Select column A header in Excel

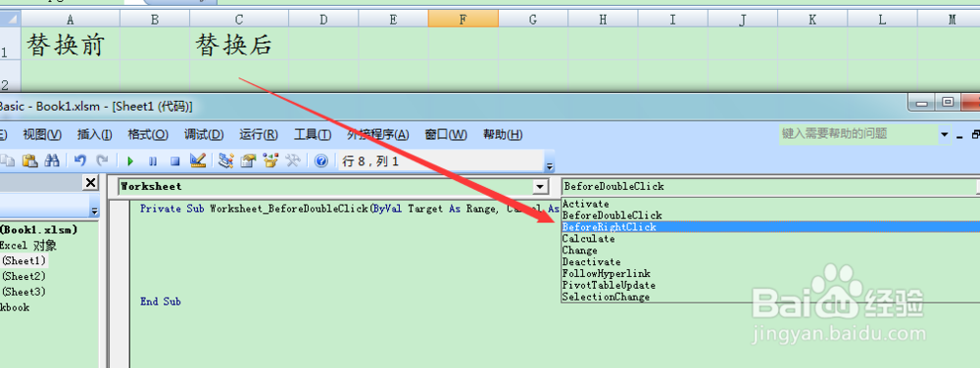71,20
